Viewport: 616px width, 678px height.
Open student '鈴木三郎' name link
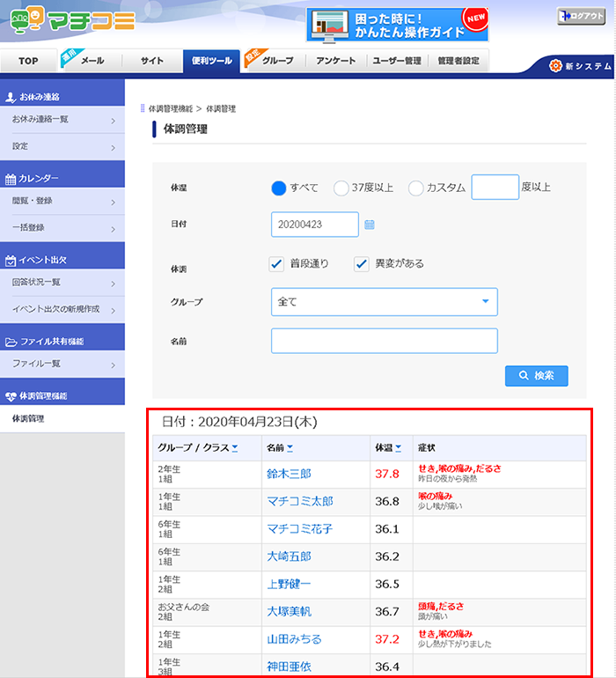coord(289,474)
